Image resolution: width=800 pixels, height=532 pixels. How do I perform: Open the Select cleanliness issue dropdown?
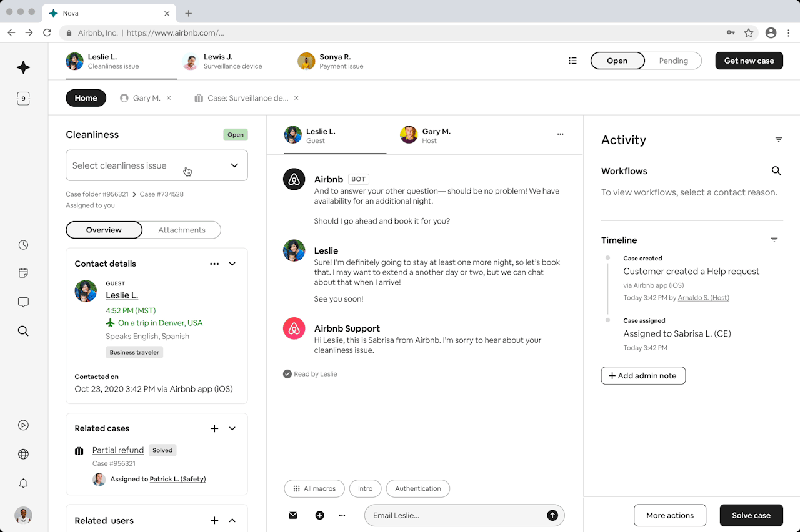coord(156,165)
